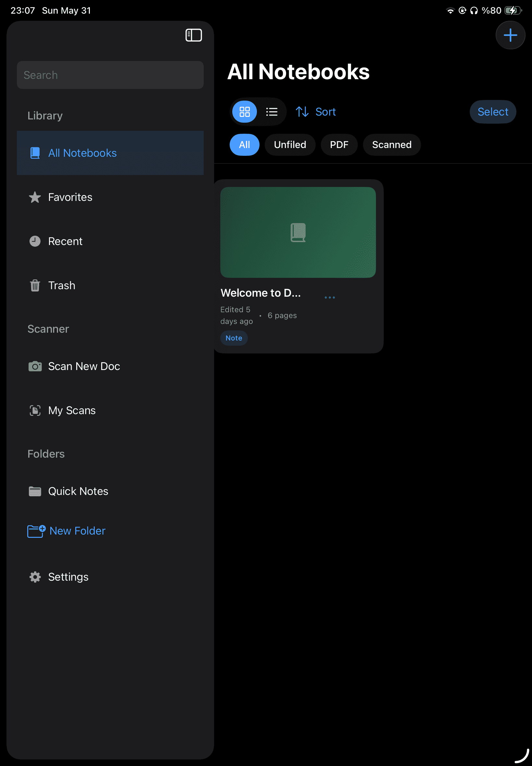The width and height of the screenshot is (532, 766).
Task: Tap the headphones status icon
Action: [474, 11]
